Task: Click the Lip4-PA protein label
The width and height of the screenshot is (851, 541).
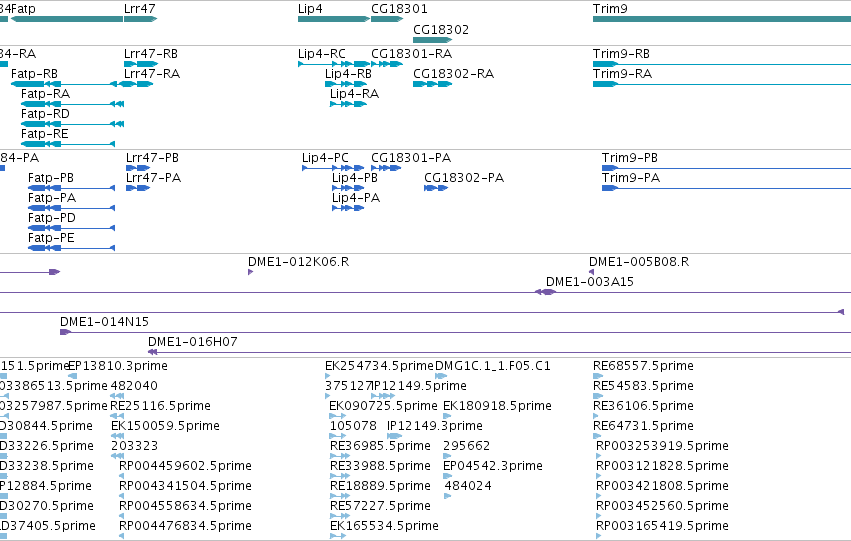Action: pos(356,198)
